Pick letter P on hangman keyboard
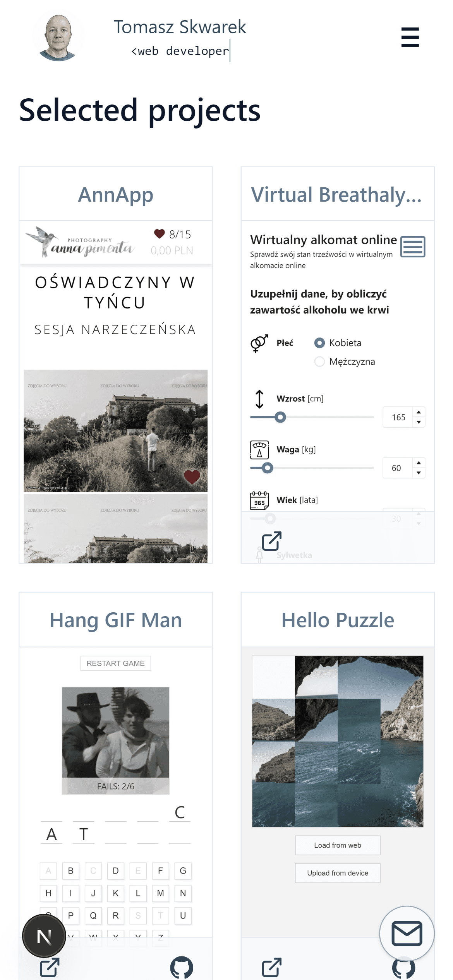The height and width of the screenshot is (980, 453). coord(71,916)
